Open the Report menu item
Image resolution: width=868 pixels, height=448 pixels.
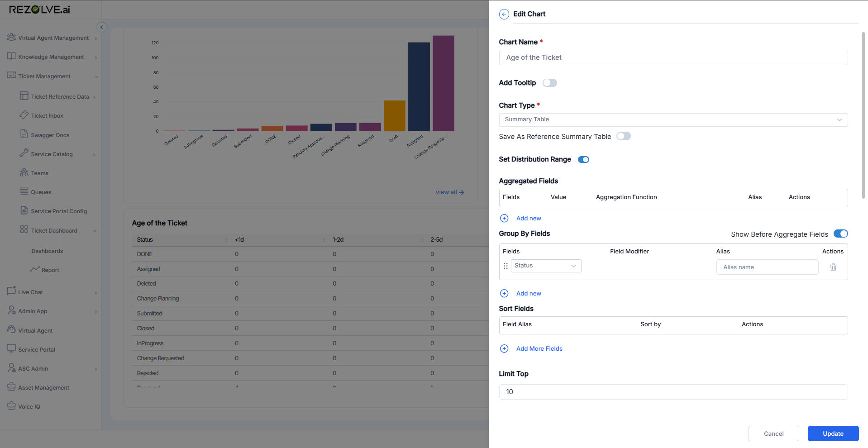coord(50,270)
